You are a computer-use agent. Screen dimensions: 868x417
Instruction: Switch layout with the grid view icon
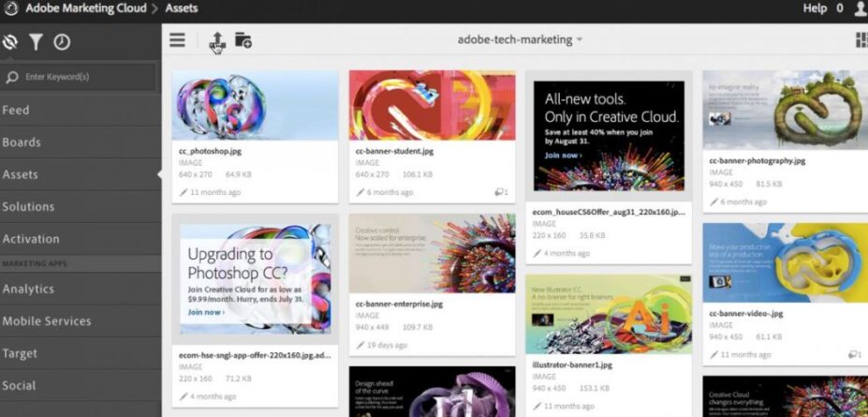pos(861,40)
